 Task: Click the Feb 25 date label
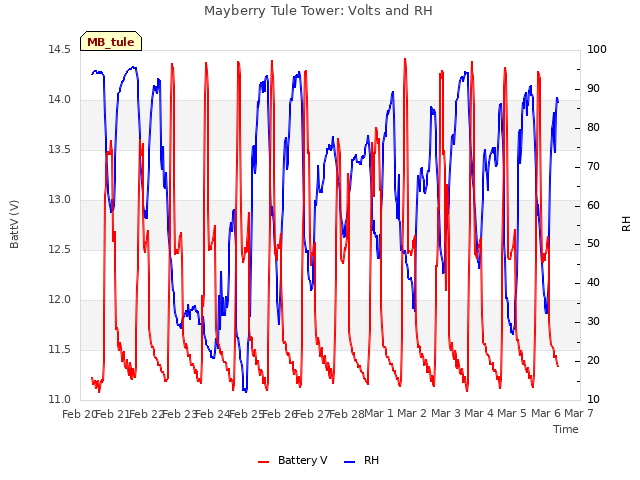246,414
